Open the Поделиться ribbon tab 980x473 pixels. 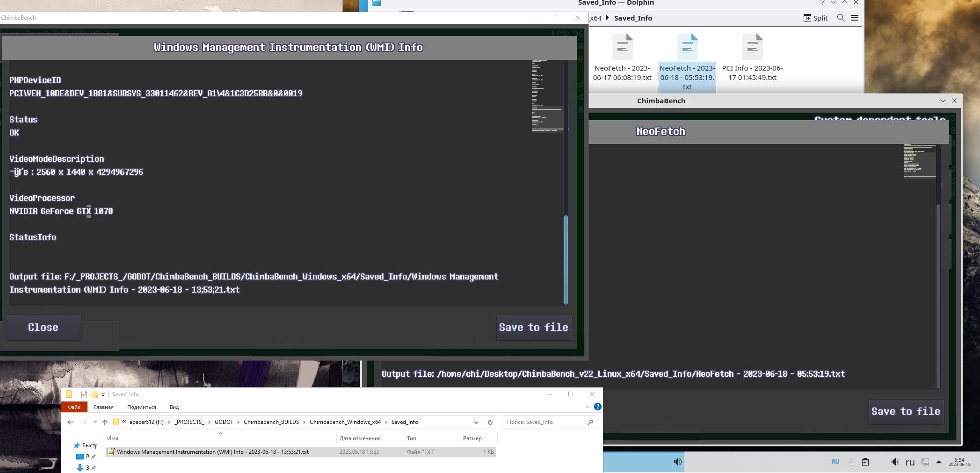[x=142, y=407]
